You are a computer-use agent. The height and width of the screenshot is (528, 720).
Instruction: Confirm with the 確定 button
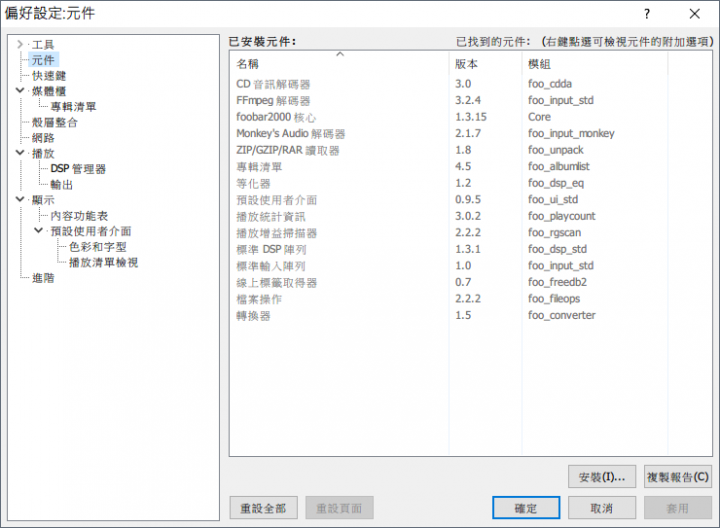[x=526, y=508]
